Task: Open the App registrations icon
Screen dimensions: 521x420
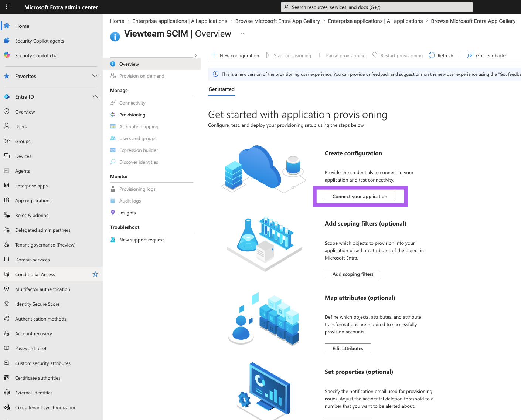Action: tap(7, 200)
